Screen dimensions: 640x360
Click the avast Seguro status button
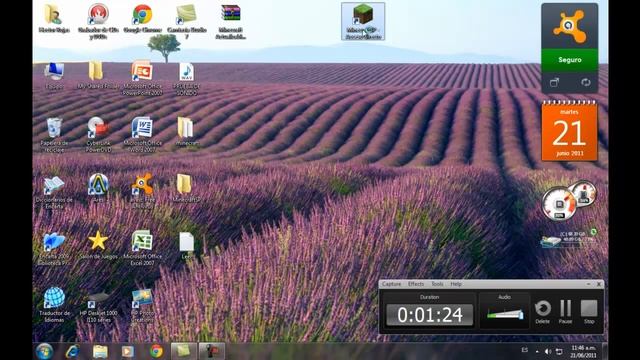click(570, 60)
